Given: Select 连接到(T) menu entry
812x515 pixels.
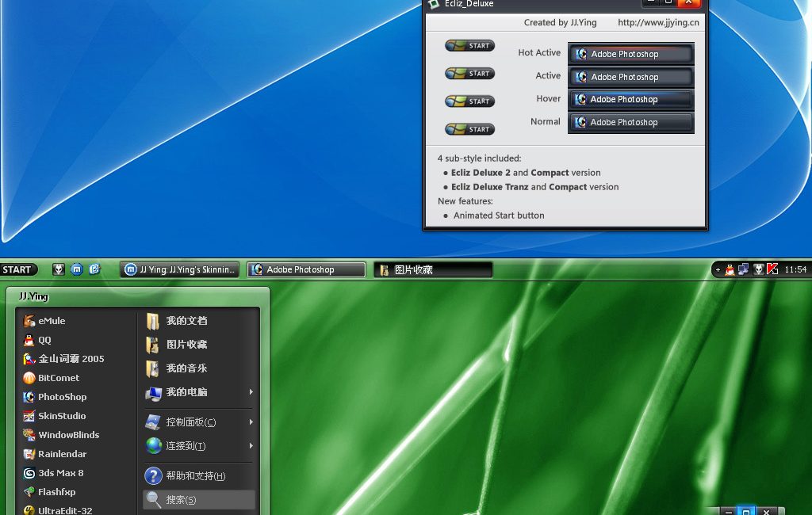Looking at the screenshot, I should [x=199, y=445].
